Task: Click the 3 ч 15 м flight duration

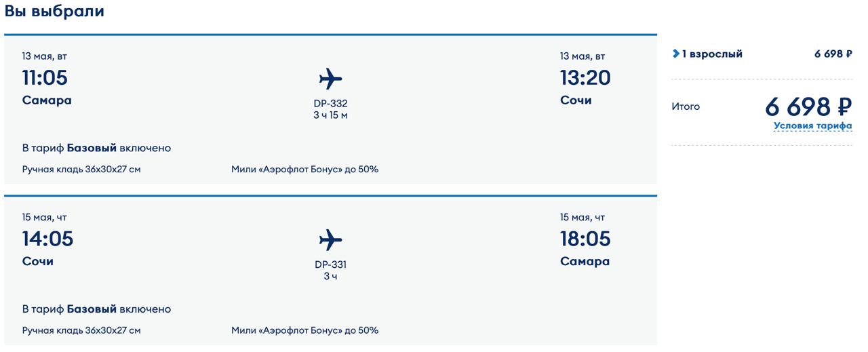Action: 331,115
